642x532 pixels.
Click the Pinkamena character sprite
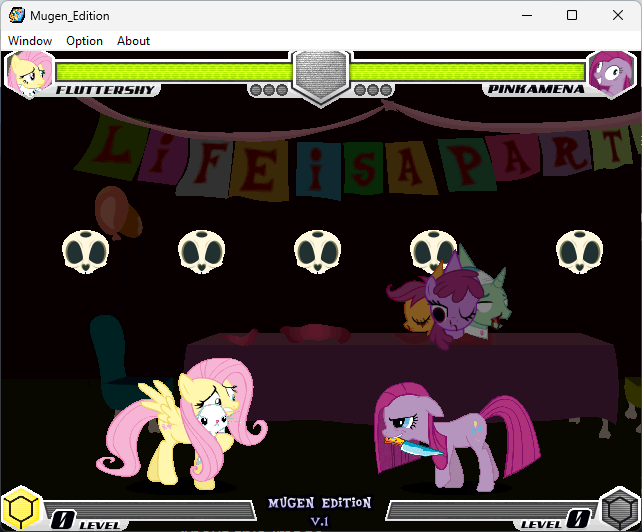coord(457,437)
